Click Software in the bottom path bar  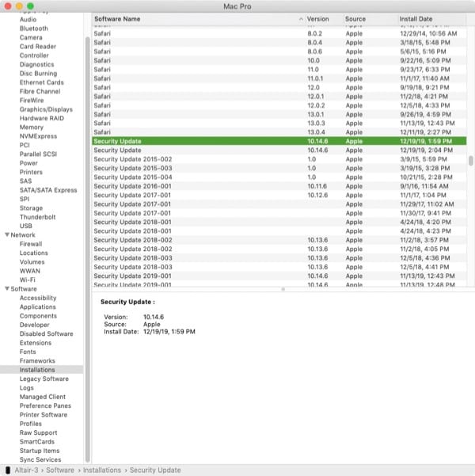(60, 470)
